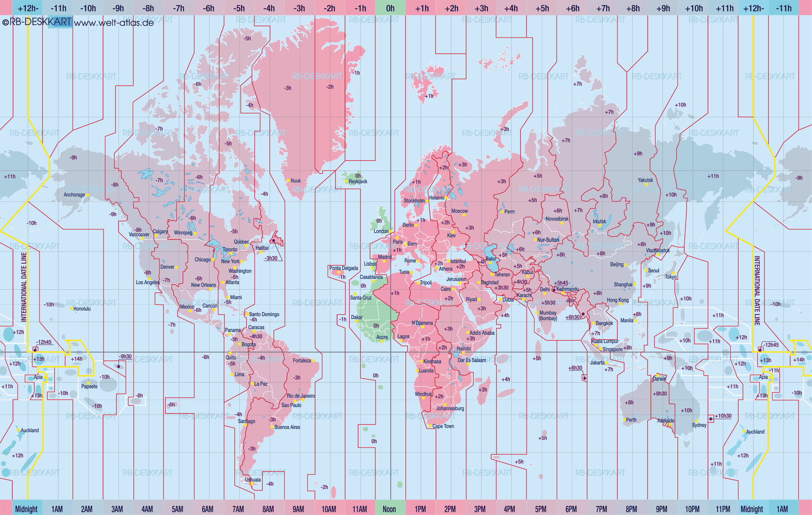Click the 'Tokyo' city label
Viewport: 812px width, 515px height.
671,277
